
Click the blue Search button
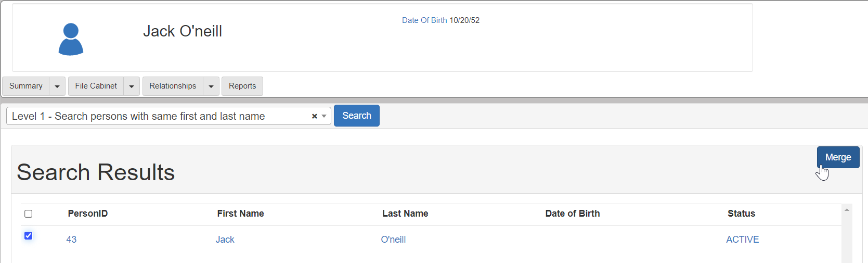pos(356,116)
